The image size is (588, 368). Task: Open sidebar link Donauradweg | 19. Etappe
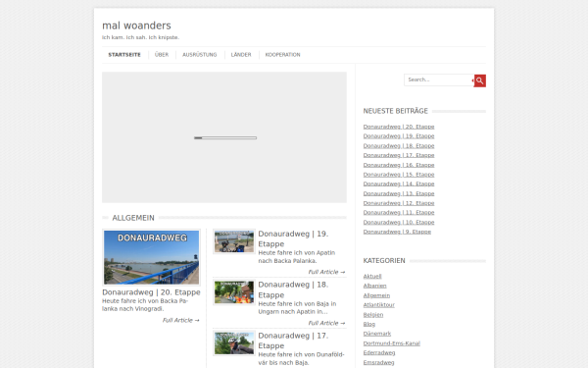[x=399, y=136]
